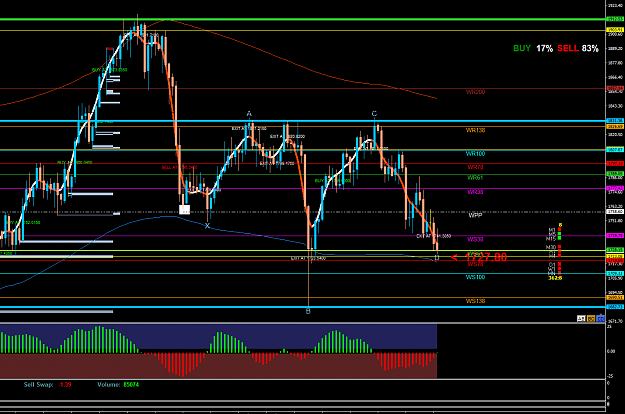The width and height of the screenshot is (625, 414).
Task: Click the Volume 85074 value
Action: tap(131, 385)
